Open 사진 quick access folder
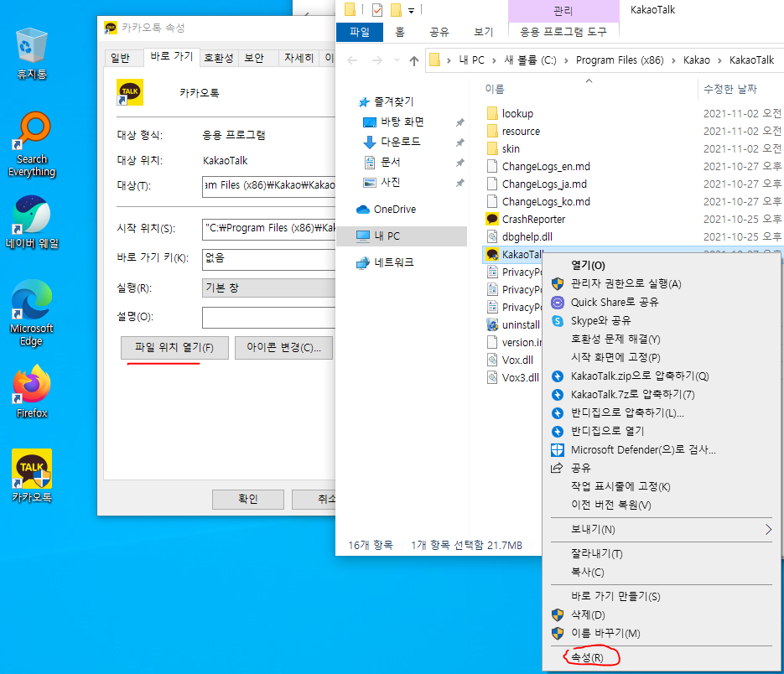 382,182
